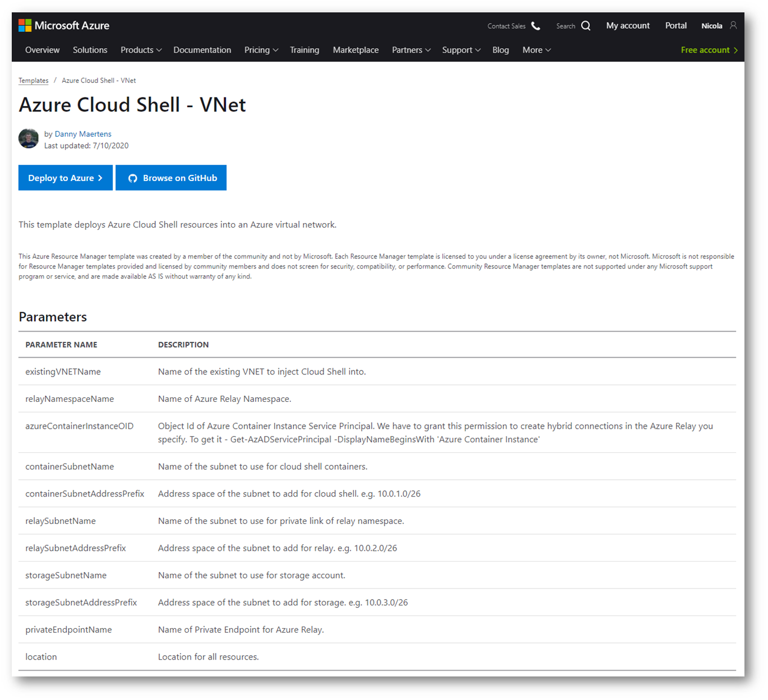Click the Nicola username
Viewport: 768px width, 700px height.
click(712, 26)
